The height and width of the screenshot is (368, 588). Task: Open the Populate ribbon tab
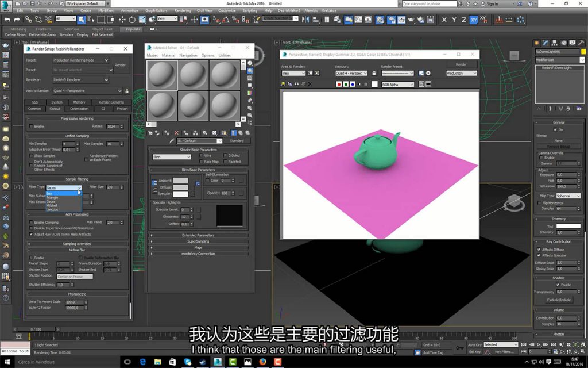pos(133,29)
